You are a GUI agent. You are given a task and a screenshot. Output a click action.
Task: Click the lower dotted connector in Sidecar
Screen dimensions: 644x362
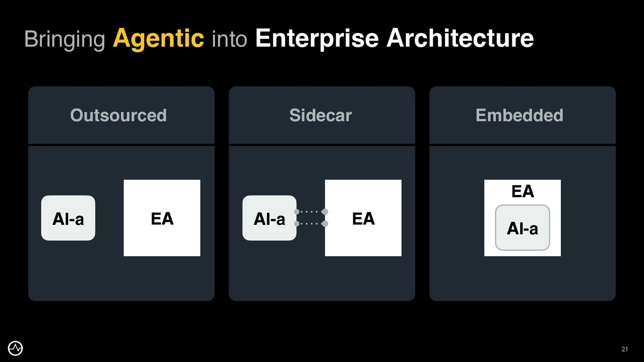coord(311,224)
